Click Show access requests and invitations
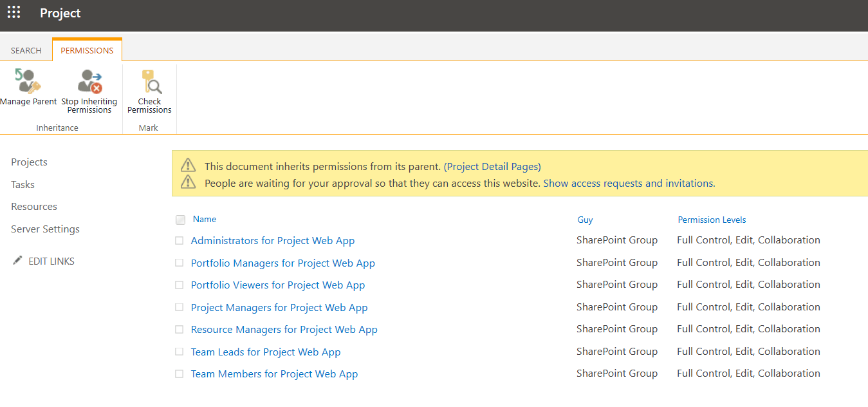 pos(628,184)
